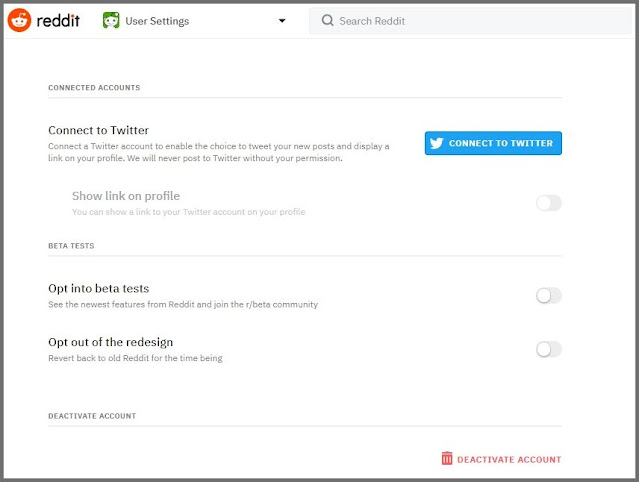Click the Connect to Twitter heading
Viewport: 639px width, 482px height.
pos(98,130)
